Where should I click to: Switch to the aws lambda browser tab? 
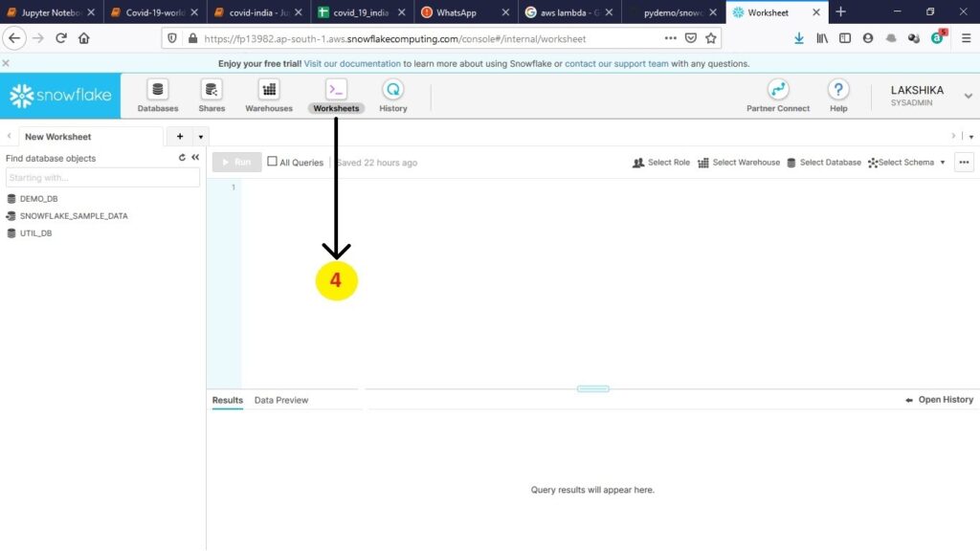(x=569, y=11)
